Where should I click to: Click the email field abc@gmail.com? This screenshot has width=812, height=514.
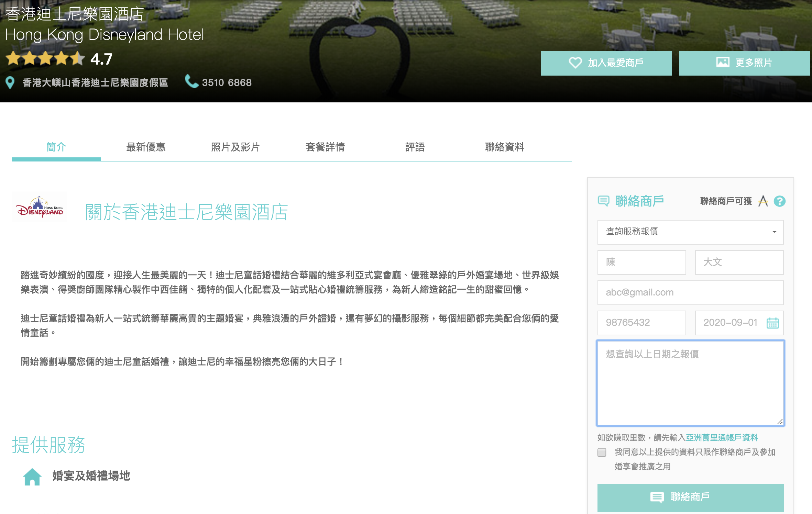690,292
